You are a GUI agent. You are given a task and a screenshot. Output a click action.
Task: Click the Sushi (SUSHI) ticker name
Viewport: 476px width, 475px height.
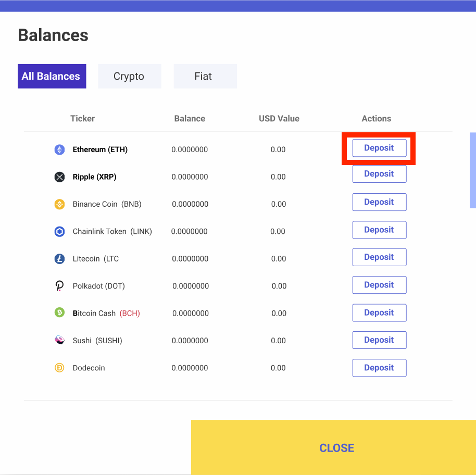pos(97,341)
